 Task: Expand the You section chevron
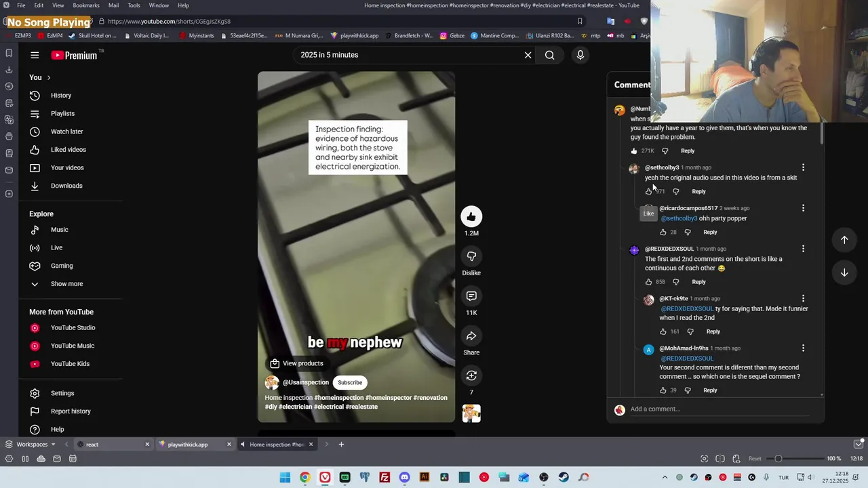(x=49, y=77)
